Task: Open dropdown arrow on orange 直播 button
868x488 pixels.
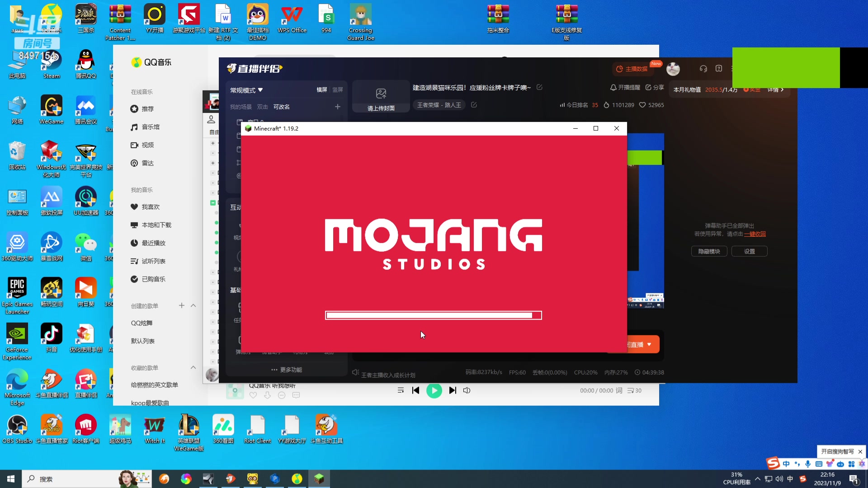Action: (x=649, y=344)
